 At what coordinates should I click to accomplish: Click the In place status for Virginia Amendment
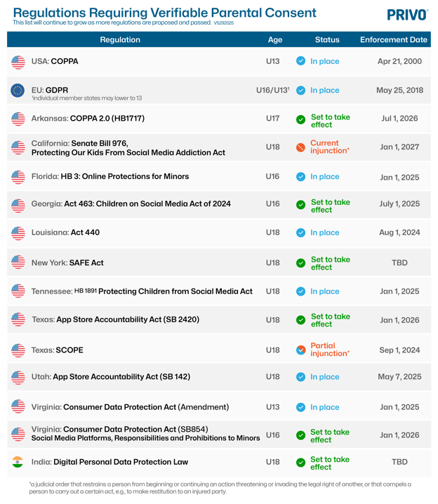324,407
